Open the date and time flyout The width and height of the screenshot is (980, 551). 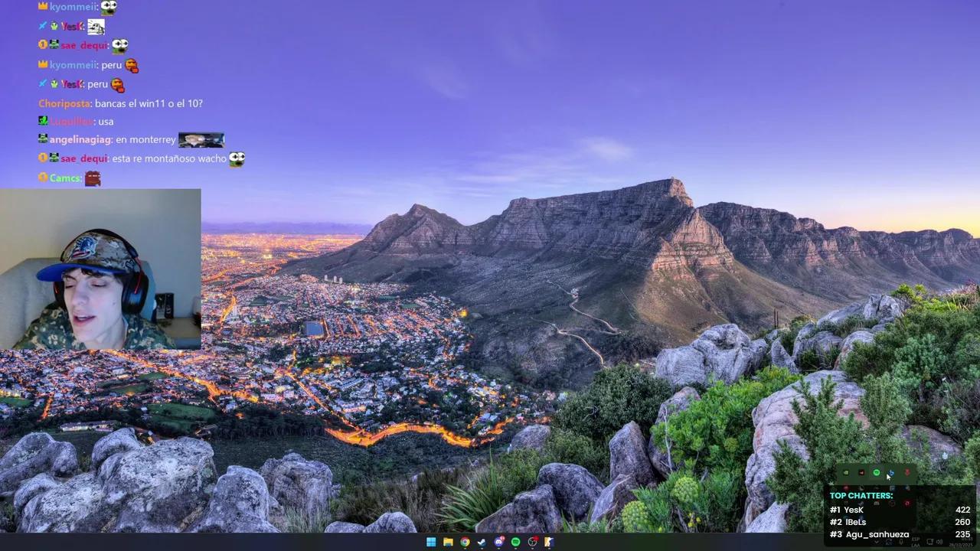(961, 542)
